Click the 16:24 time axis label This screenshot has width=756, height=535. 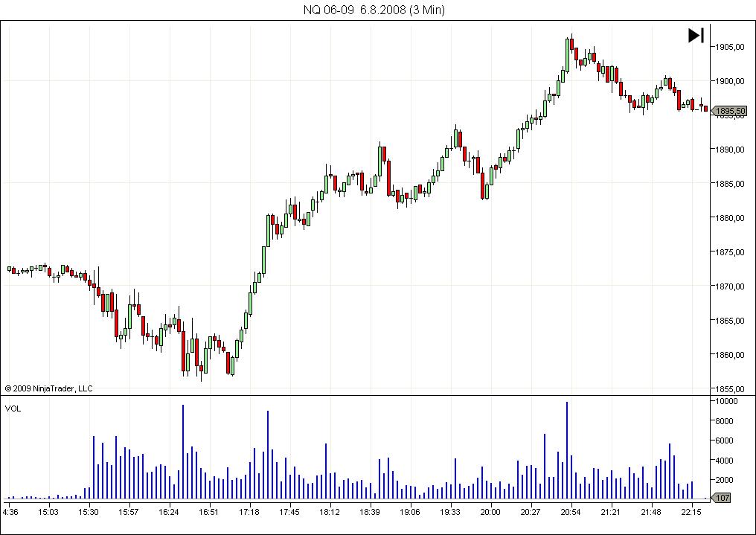click(169, 512)
